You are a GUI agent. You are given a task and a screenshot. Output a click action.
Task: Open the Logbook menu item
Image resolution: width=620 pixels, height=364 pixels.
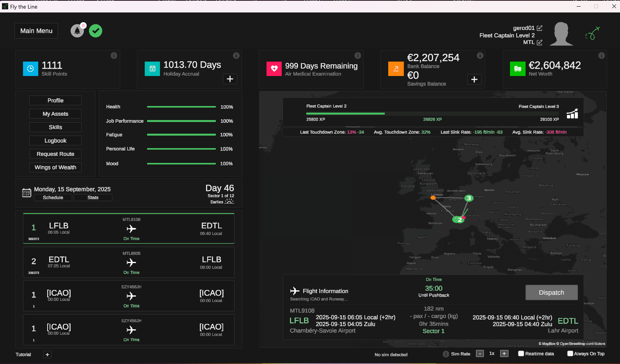55,141
